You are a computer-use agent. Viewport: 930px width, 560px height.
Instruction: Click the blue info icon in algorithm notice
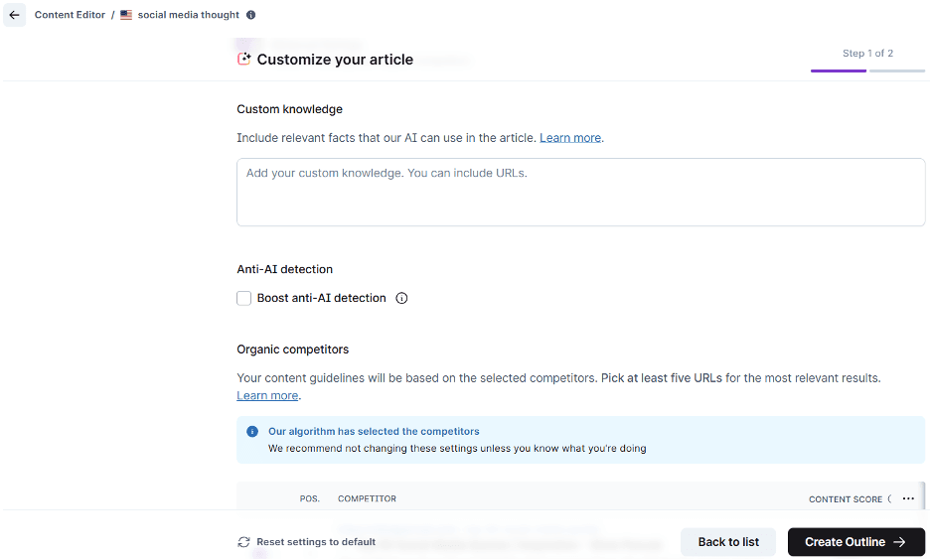pyautogui.click(x=252, y=431)
